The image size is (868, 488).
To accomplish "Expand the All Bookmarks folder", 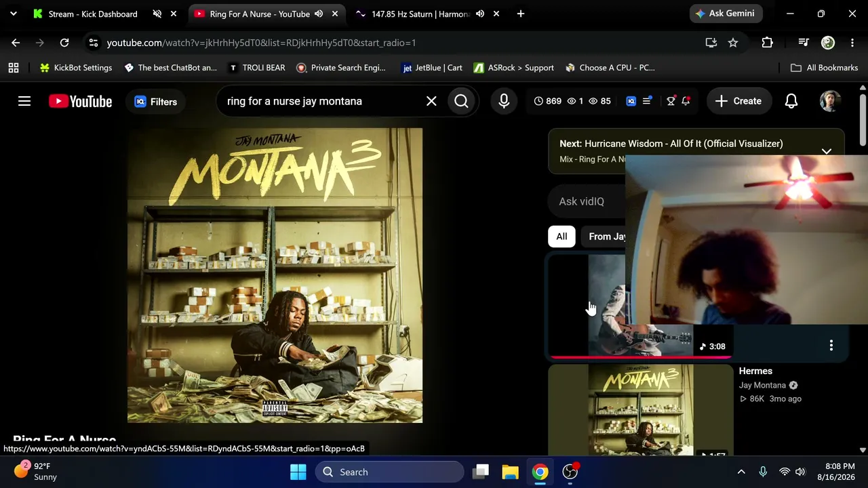I will pyautogui.click(x=825, y=68).
